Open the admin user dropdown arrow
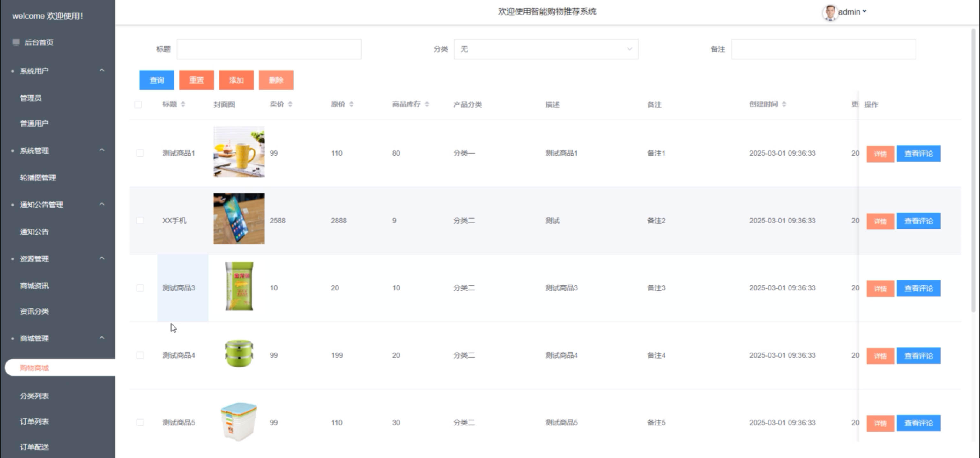This screenshot has width=980, height=458. click(864, 11)
